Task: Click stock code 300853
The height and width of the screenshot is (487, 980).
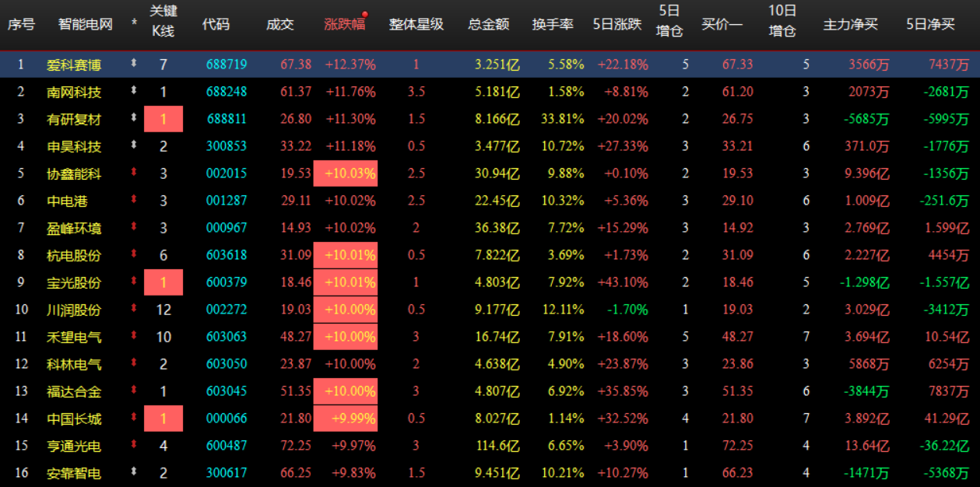Action: click(x=227, y=146)
